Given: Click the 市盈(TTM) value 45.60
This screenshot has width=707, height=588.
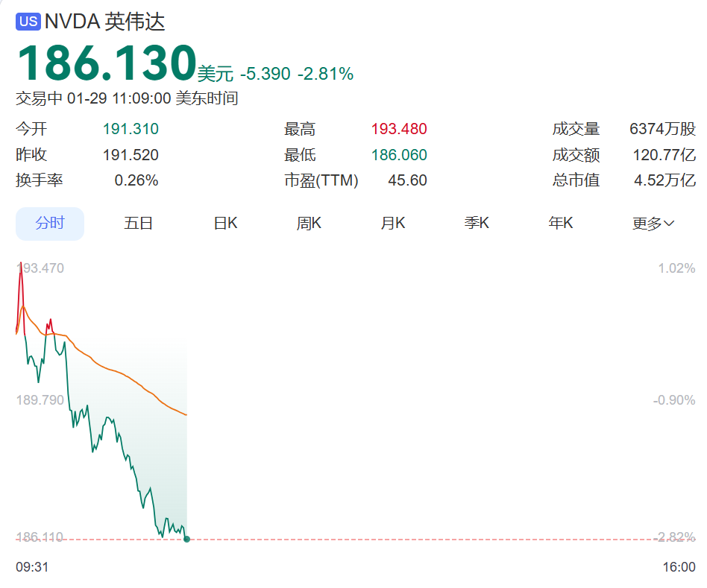Looking at the screenshot, I should pos(407,180).
